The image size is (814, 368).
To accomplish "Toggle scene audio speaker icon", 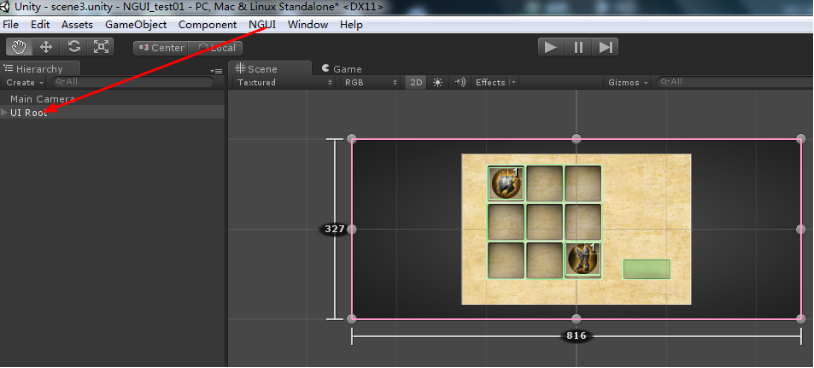I will click(459, 83).
